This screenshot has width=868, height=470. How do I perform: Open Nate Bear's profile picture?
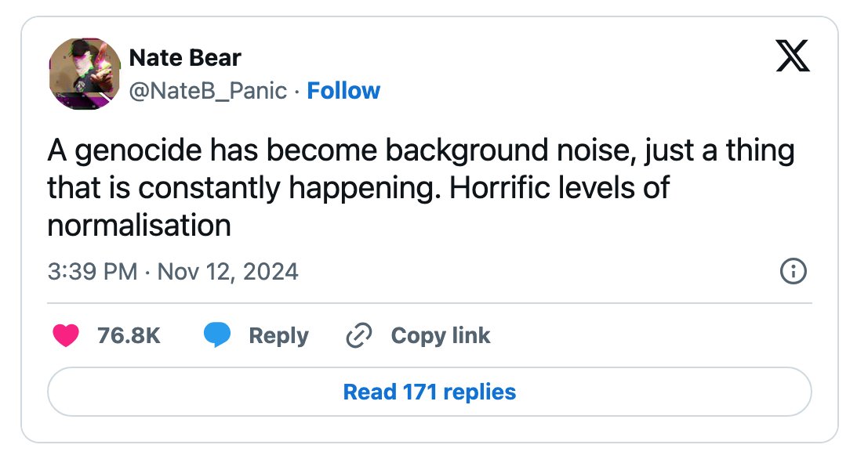coord(85,74)
